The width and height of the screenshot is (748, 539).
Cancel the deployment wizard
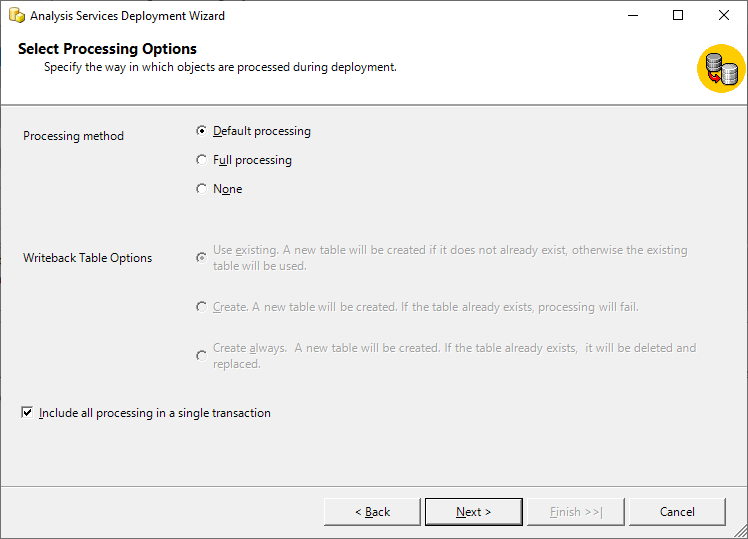coord(677,512)
